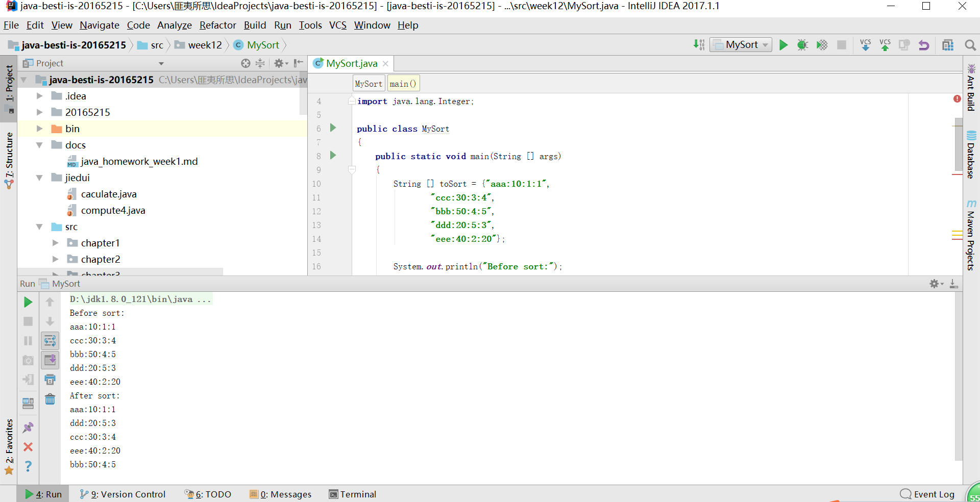Viewport: 980px width, 502px height.
Task: Select the MySort.java editor tab
Action: point(351,63)
